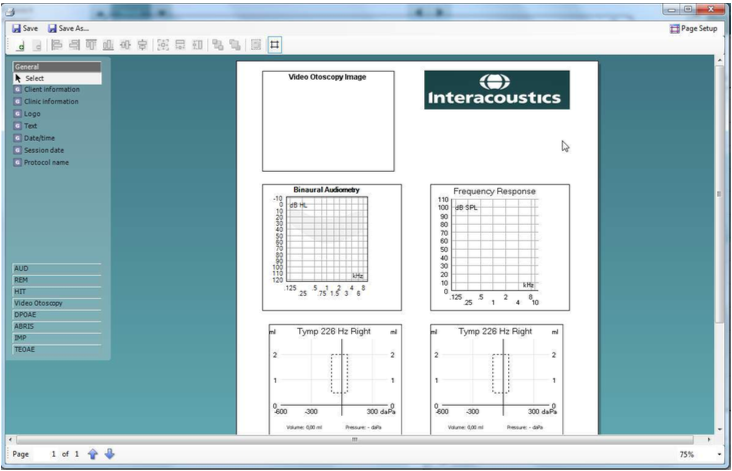Screen dimensions: 732x471
Task: Pick the Logo element
Action: point(32,114)
